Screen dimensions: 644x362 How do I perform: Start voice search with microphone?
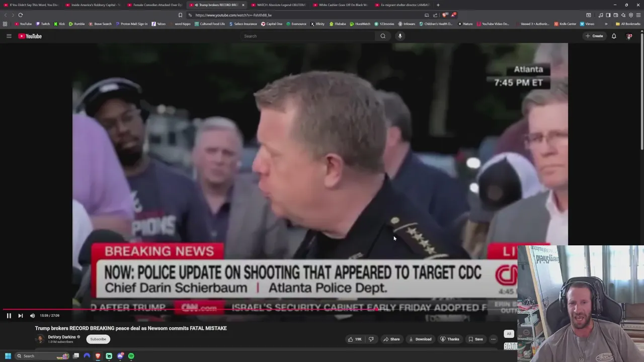pyautogui.click(x=400, y=36)
